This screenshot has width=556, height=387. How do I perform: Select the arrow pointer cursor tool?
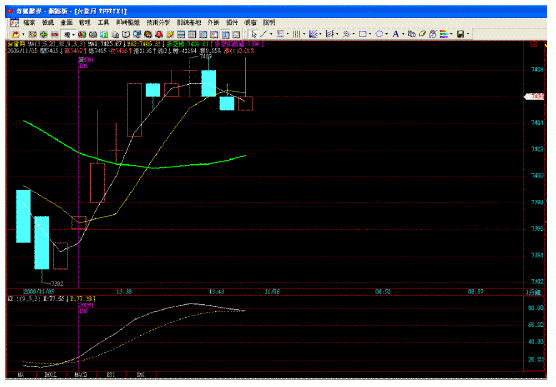tap(254, 34)
